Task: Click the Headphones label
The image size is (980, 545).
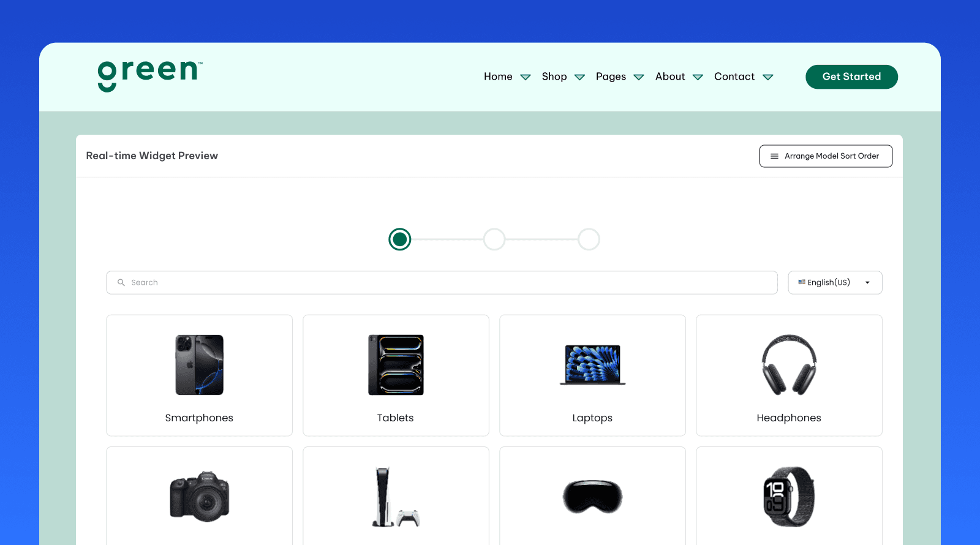Action: (x=789, y=418)
